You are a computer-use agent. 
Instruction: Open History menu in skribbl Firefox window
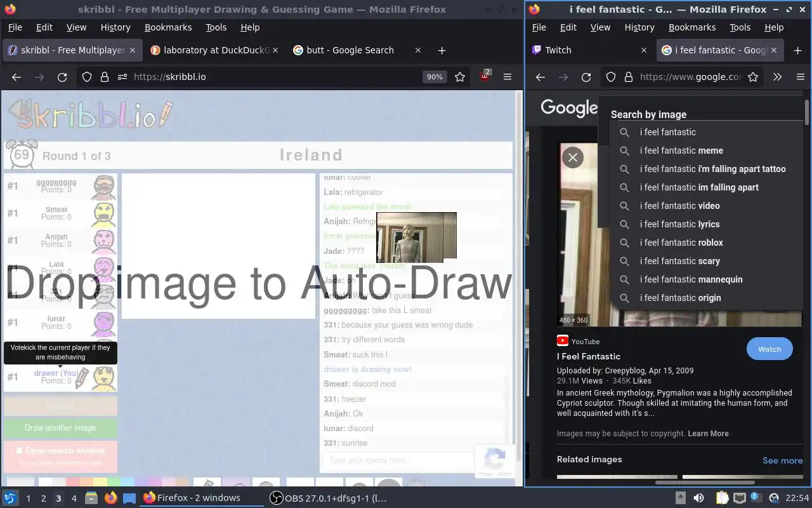[115, 27]
